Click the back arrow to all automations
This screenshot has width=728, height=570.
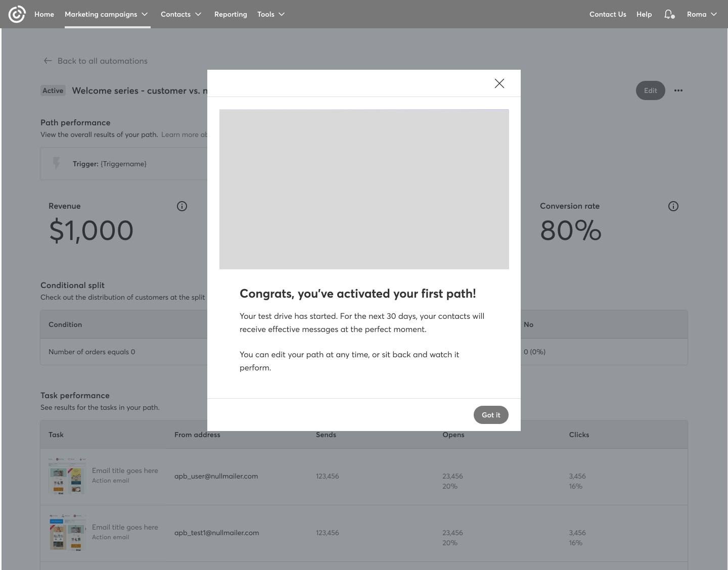click(48, 61)
